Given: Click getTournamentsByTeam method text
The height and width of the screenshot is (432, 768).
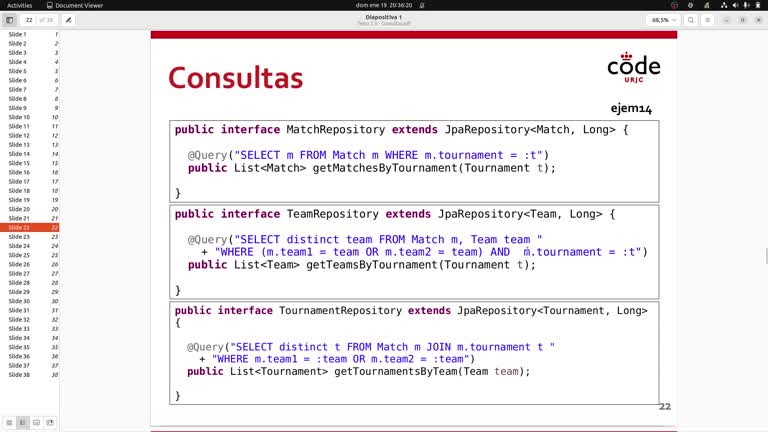Looking at the screenshot, I should [x=396, y=371].
